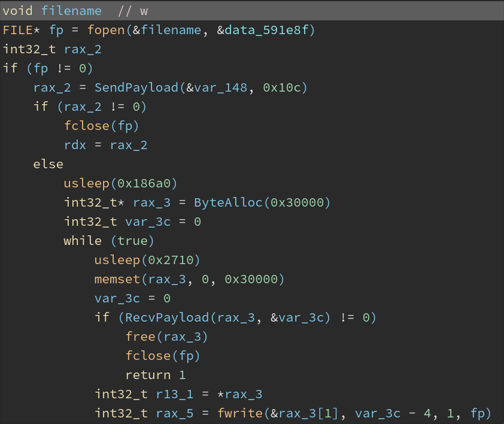Click the first fclose call
Viewport: 504px width, 424px height.
[86, 125]
